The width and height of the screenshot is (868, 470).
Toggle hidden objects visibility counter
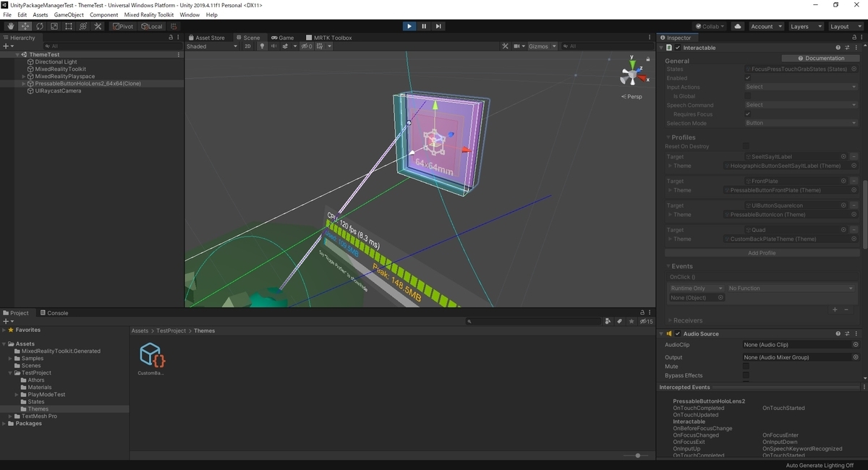[x=307, y=46]
